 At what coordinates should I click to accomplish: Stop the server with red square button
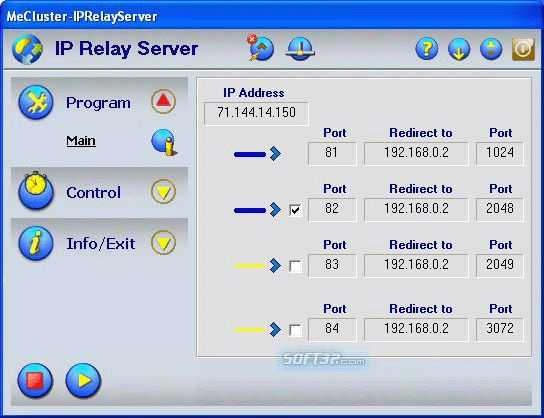click(x=35, y=380)
